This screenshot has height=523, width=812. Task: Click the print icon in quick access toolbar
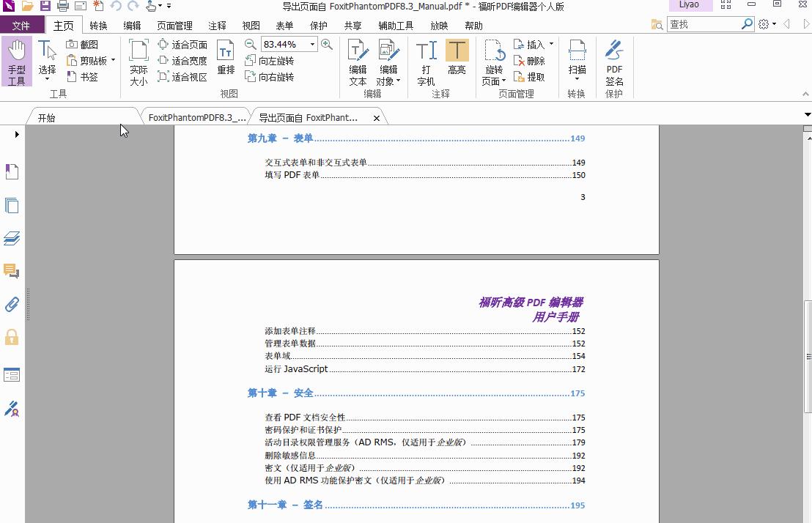pyautogui.click(x=62, y=6)
